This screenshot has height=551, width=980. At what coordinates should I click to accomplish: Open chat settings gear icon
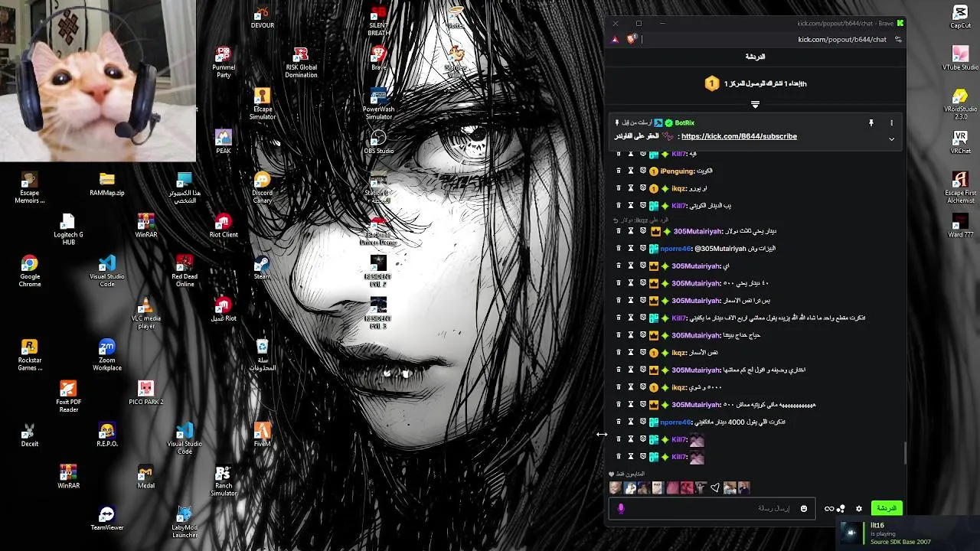[x=859, y=508]
